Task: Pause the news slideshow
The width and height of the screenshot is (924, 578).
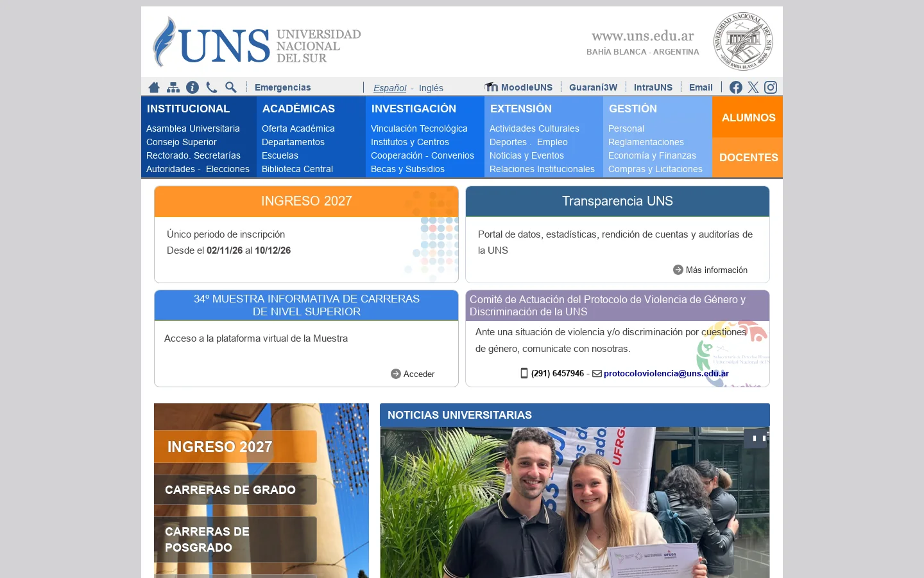Action: click(x=759, y=439)
